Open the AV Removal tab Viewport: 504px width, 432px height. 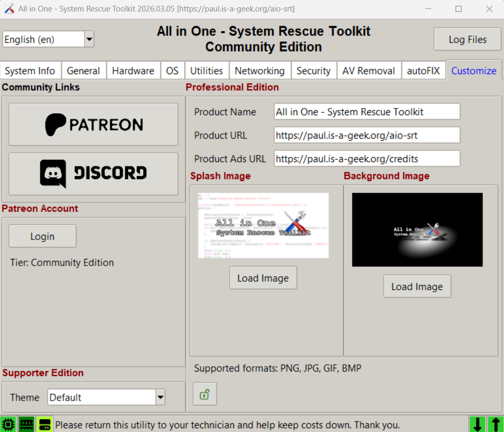368,71
